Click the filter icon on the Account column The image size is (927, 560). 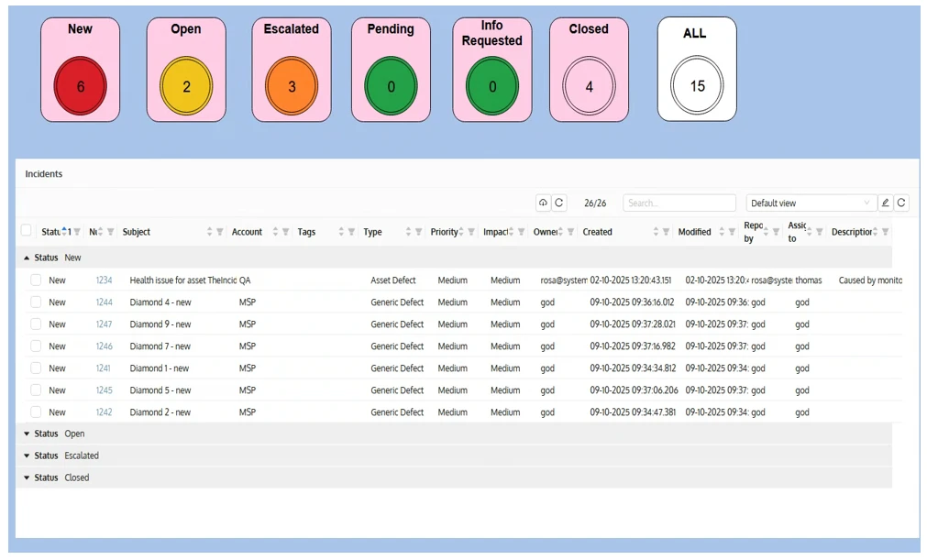pos(286,232)
